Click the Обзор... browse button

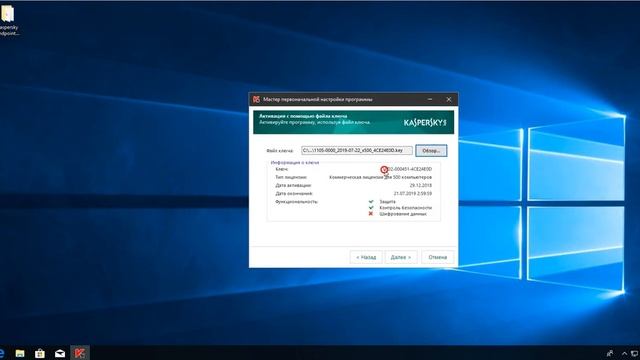(x=431, y=151)
